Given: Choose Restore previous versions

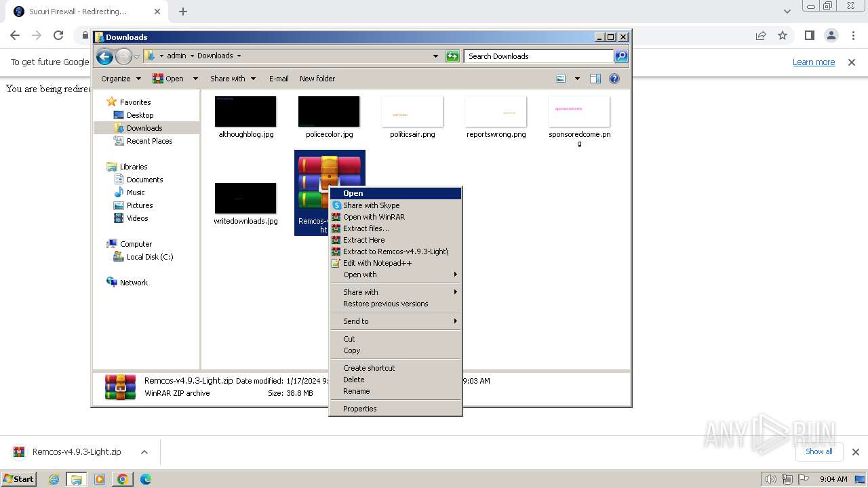Looking at the screenshot, I should pyautogui.click(x=395, y=304).
